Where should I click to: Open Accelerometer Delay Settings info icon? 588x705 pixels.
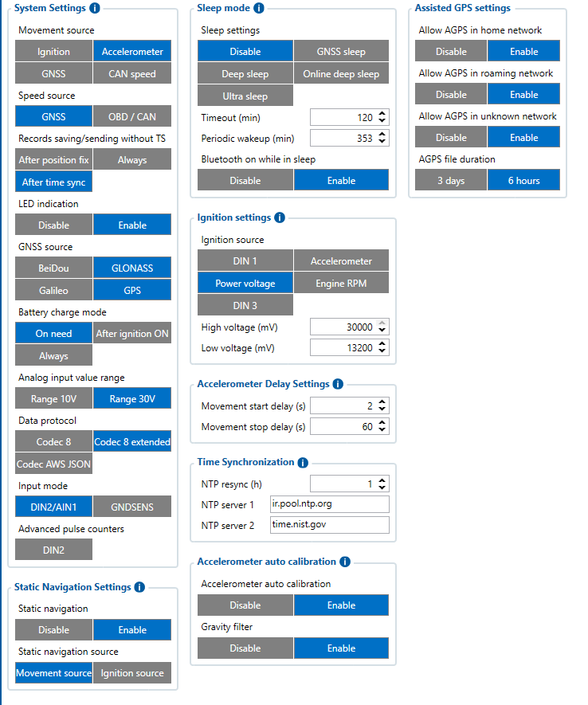click(x=338, y=384)
